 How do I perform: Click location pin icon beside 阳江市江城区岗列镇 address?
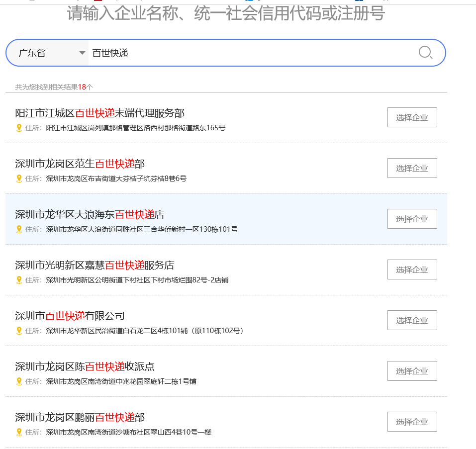19,128
